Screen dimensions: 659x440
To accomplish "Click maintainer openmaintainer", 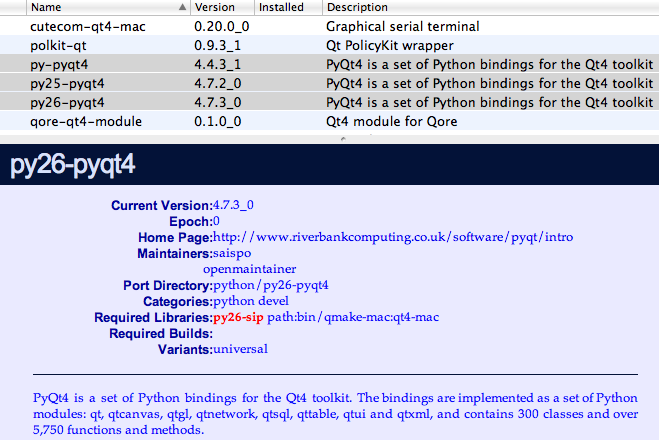I will point(250,269).
